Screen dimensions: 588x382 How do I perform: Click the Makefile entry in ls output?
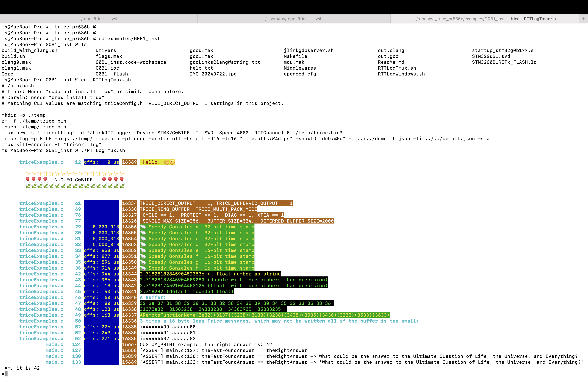tap(295, 56)
